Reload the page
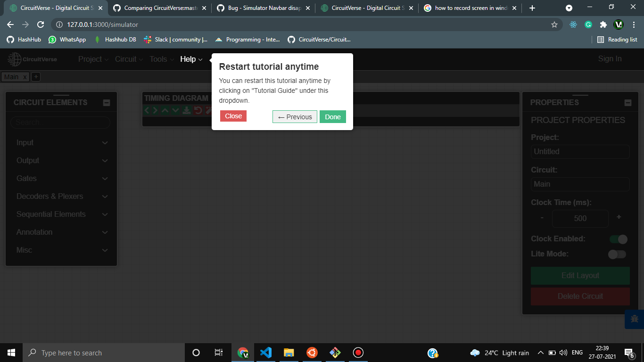This screenshot has width=644, height=362. click(41, 25)
